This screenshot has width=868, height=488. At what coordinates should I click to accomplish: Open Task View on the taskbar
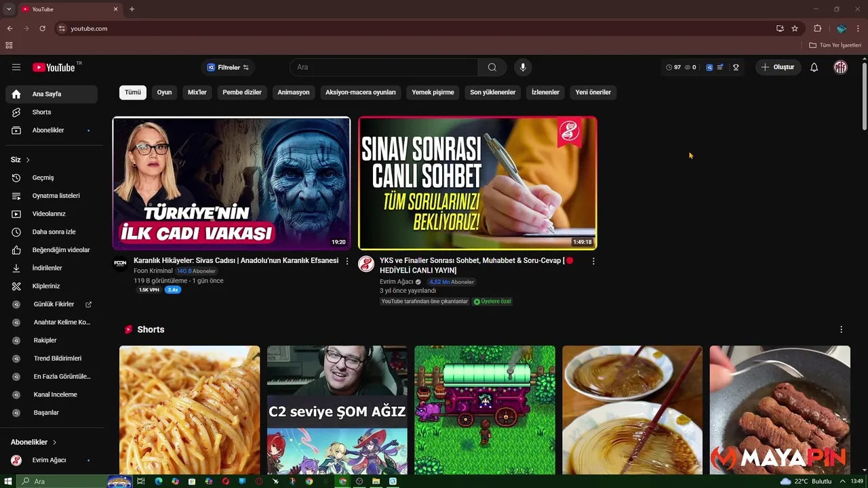(x=141, y=481)
